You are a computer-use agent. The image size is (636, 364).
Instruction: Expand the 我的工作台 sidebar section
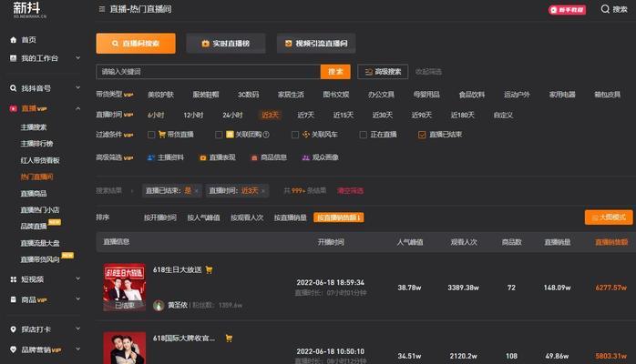pos(77,58)
